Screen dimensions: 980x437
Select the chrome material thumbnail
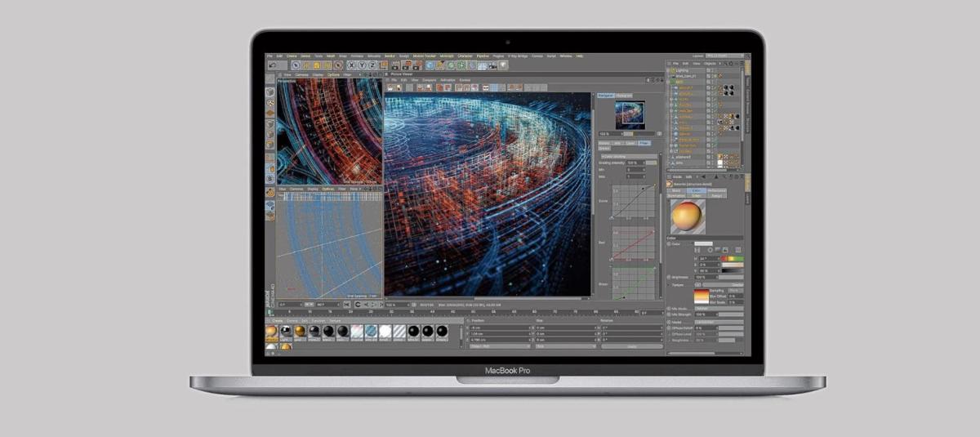pyautogui.click(x=286, y=330)
